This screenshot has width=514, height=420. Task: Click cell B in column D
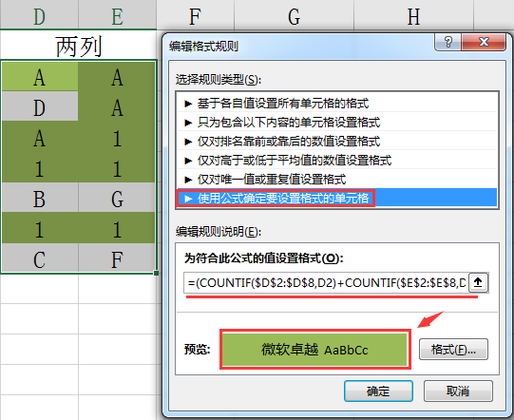click(x=40, y=198)
